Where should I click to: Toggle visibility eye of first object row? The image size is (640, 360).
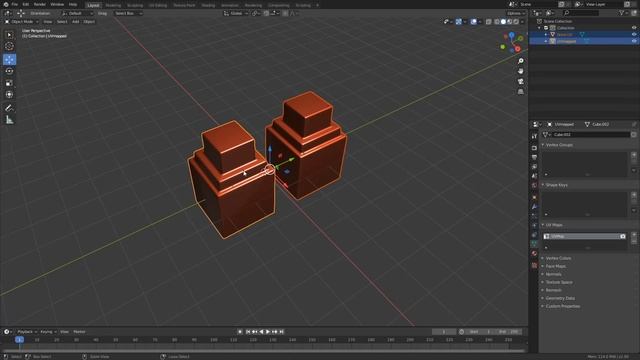(x=634, y=35)
